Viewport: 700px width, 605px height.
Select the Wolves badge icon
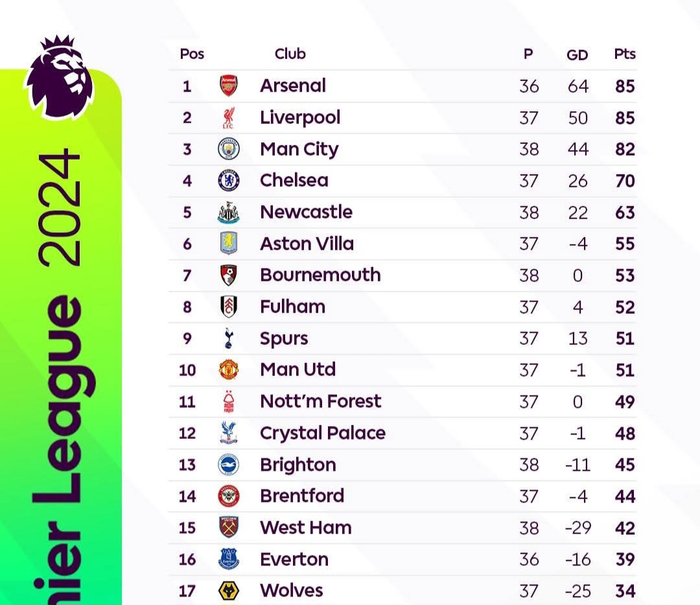tap(229, 591)
